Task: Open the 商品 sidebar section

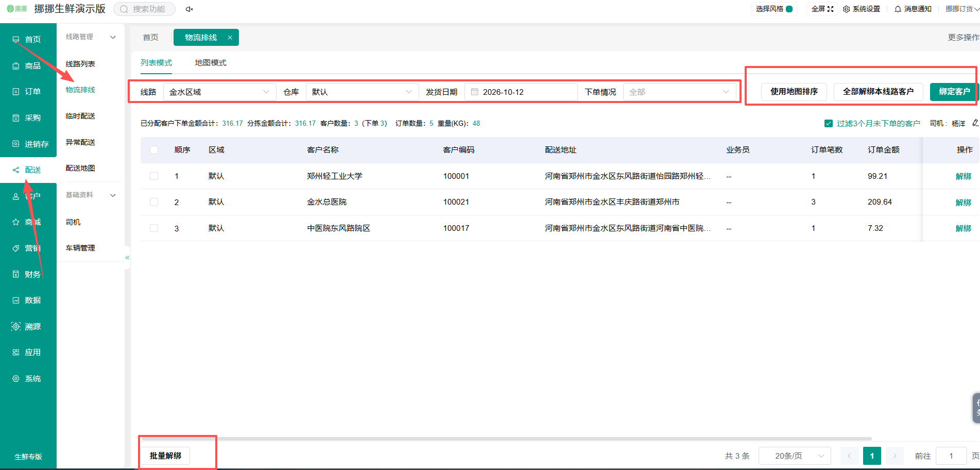Action: (x=28, y=65)
